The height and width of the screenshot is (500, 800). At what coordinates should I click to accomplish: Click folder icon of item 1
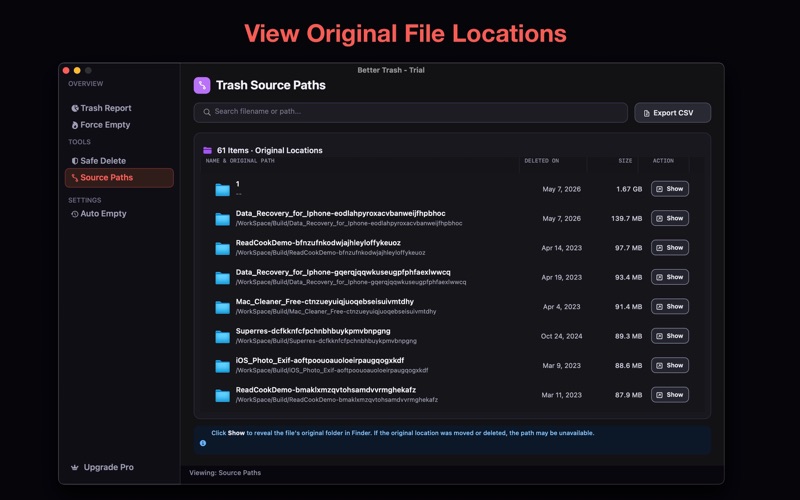222,190
